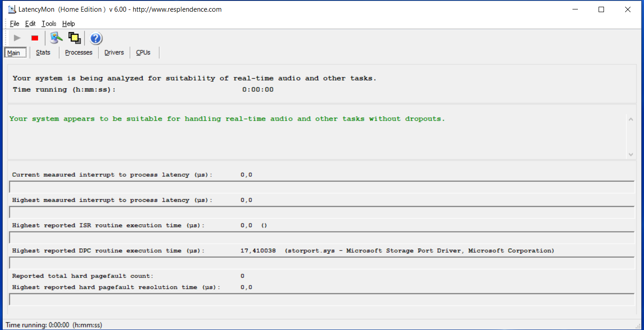Image resolution: width=644 pixels, height=330 pixels.
Task: Go to the Drivers tab
Action: [114, 53]
